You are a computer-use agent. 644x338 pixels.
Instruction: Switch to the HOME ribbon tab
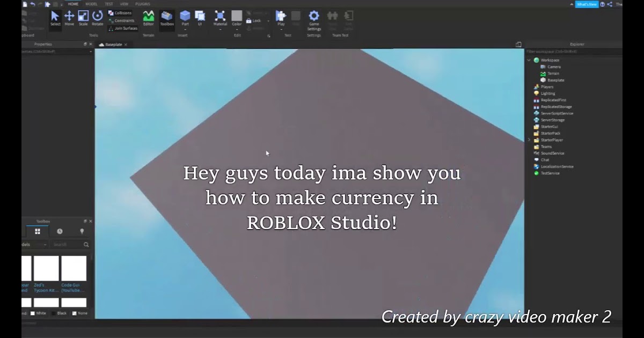coord(73,4)
